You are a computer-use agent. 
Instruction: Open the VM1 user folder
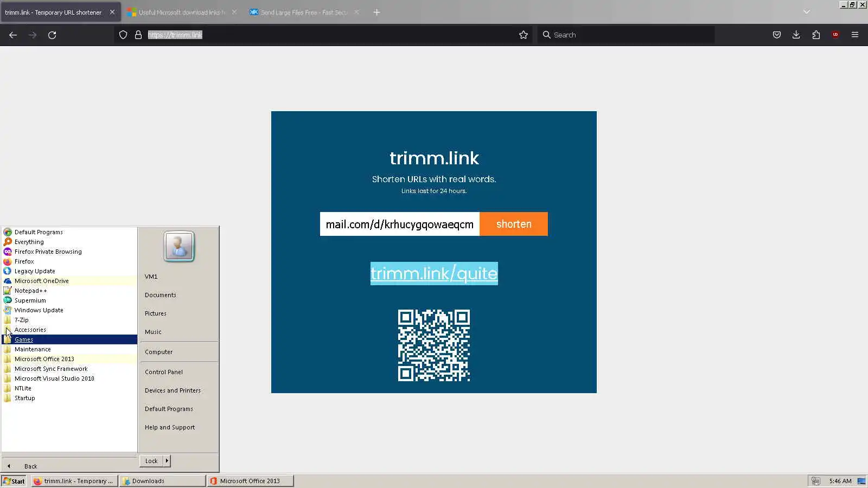click(178, 277)
